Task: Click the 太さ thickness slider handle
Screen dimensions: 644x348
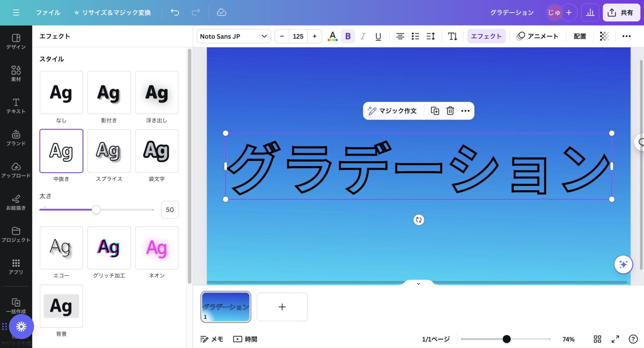Action: [x=96, y=210]
